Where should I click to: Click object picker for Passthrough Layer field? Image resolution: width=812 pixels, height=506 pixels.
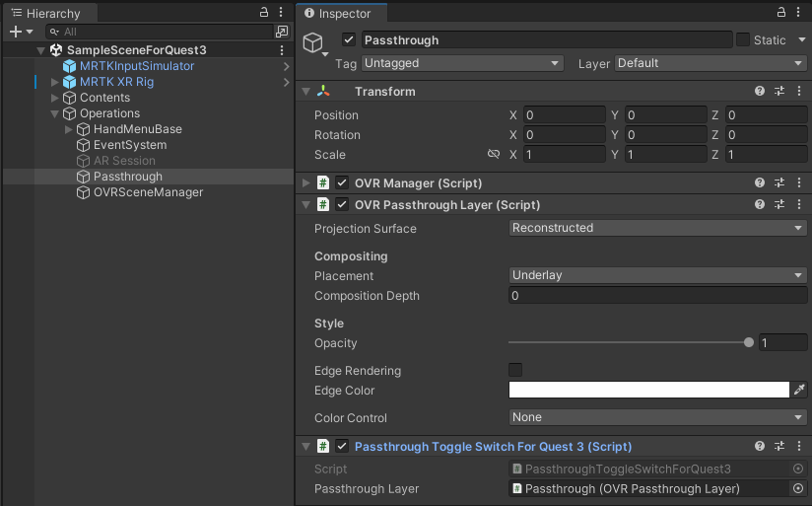click(x=798, y=489)
